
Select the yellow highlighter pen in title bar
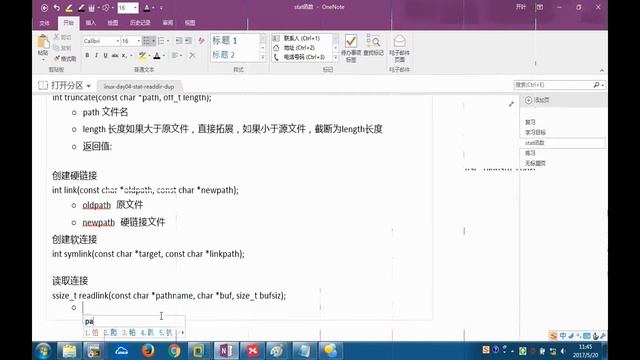pos(69,8)
